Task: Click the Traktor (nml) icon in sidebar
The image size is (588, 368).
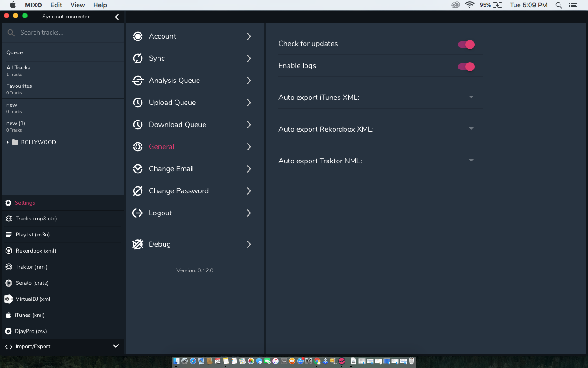Action: coord(8,267)
